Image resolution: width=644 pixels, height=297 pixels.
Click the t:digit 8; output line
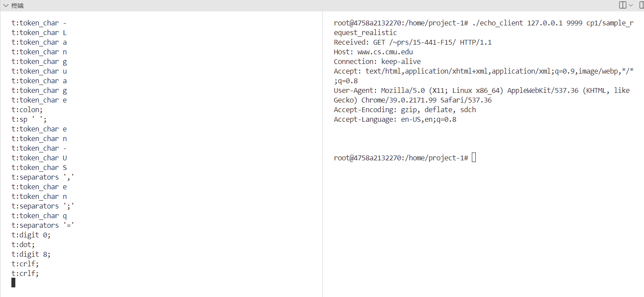coord(31,254)
